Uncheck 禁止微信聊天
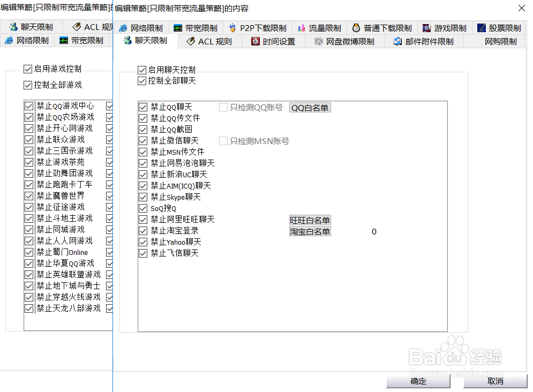Image resolution: width=533 pixels, height=392 pixels. tap(143, 141)
